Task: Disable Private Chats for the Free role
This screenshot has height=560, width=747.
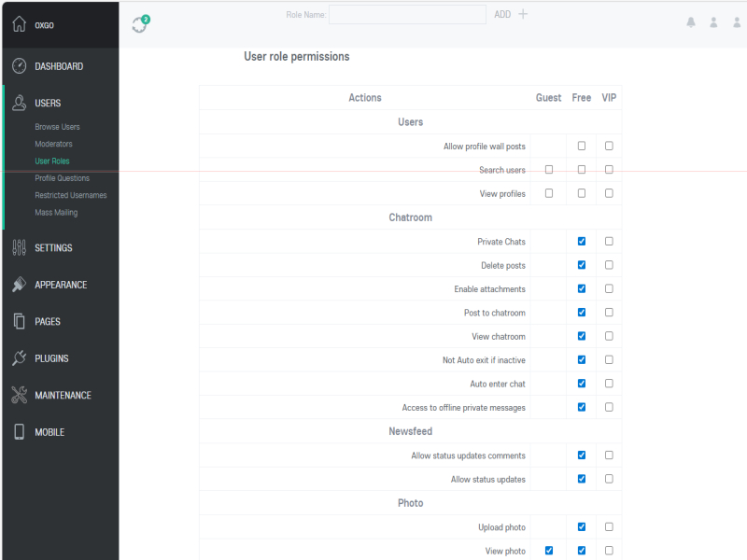Action: [x=582, y=241]
